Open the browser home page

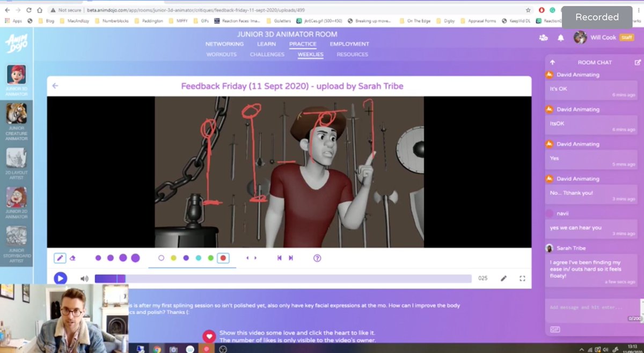tap(40, 10)
